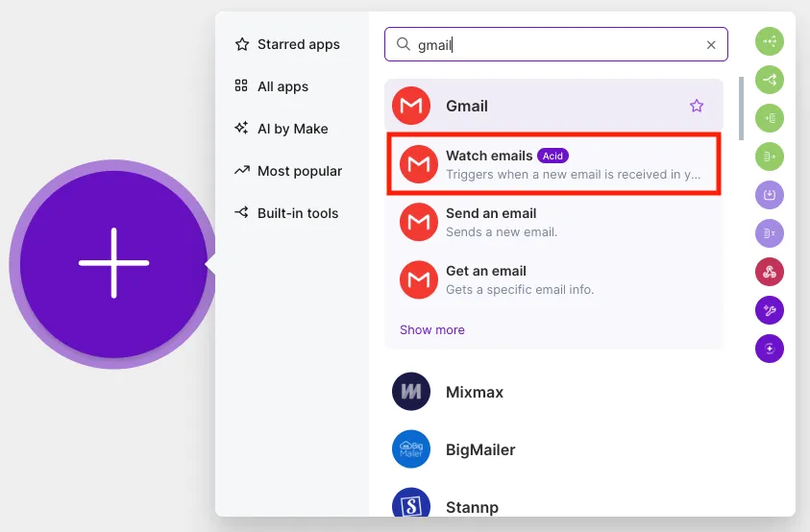Open the All apps category
Image resolution: width=810 pixels, height=532 pixels.
tap(272, 86)
